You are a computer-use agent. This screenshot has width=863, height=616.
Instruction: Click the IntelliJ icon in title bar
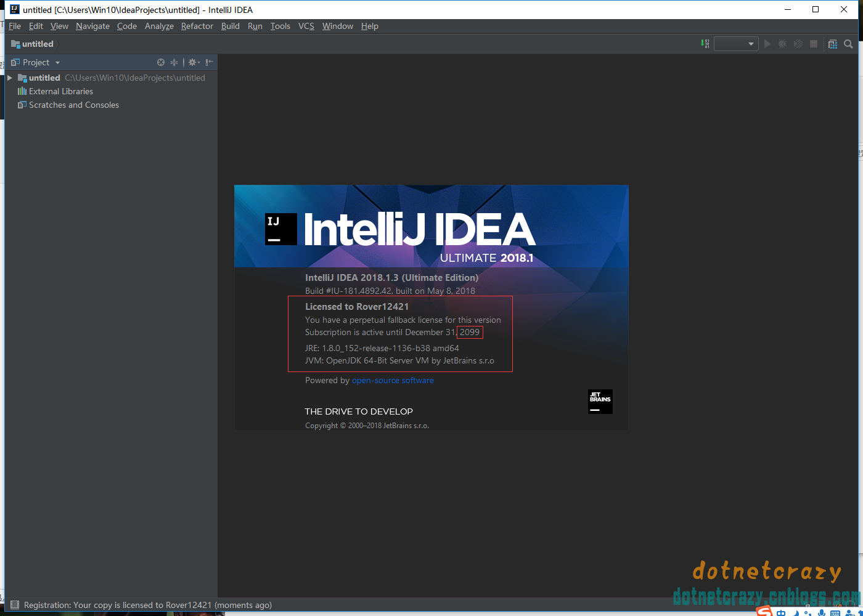[15, 9]
